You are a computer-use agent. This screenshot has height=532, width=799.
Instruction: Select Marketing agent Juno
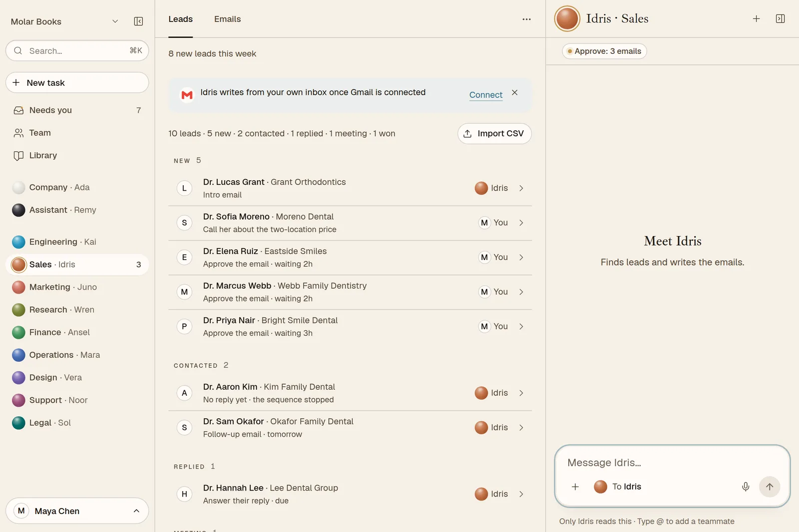pos(77,287)
